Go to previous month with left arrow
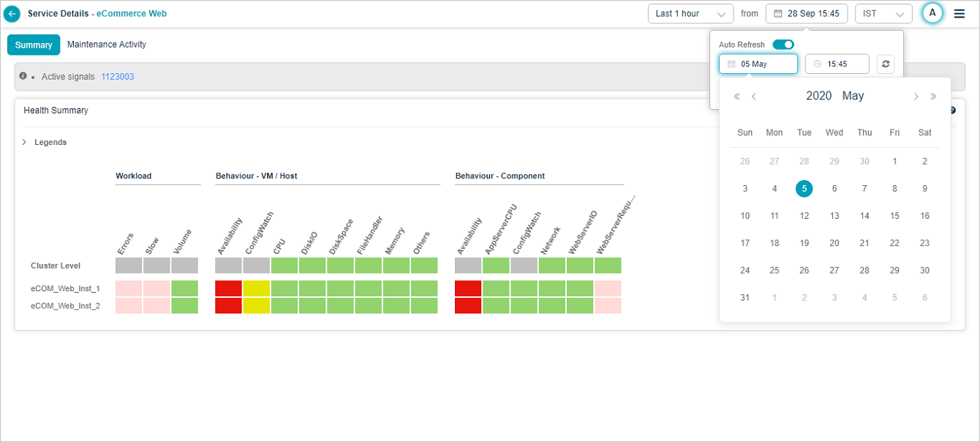 [754, 97]
